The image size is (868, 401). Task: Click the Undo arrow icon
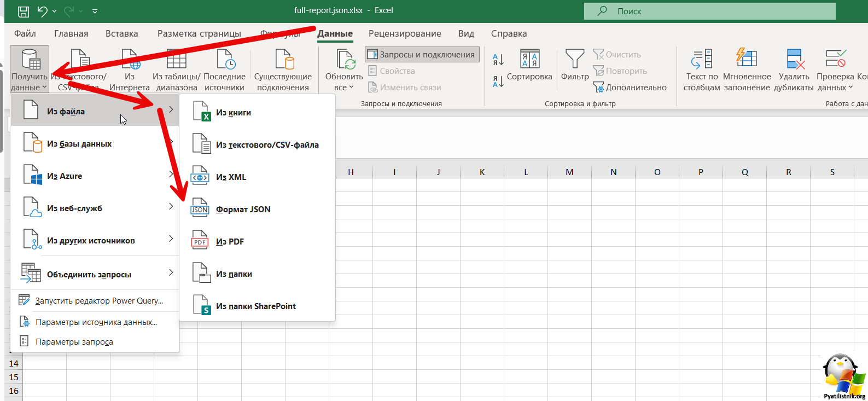pos(42,11)
